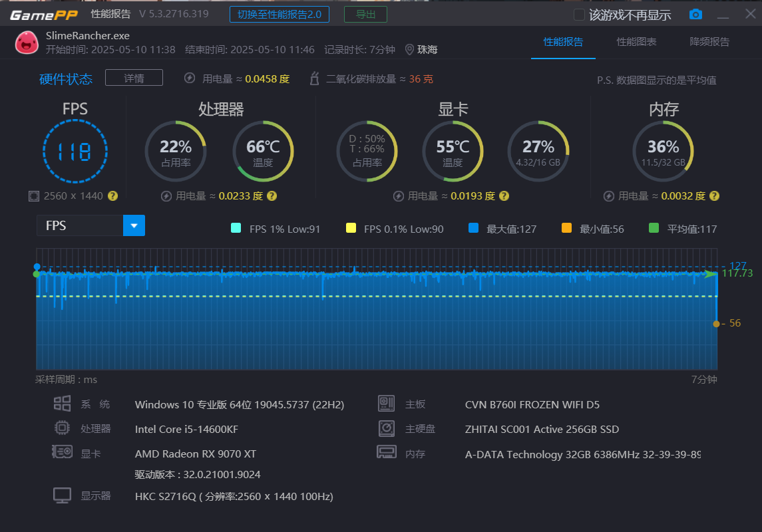Screen dimensions: 762x532
Task: Click the 记录时长: 7分钟 text
Action: click(x=359, y=49)
